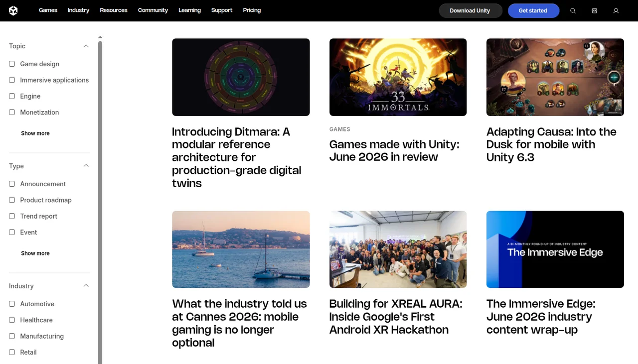This screenshot has height=364, width=638.
Task: Collapse the Topic filter section
Action: point(86,46)
